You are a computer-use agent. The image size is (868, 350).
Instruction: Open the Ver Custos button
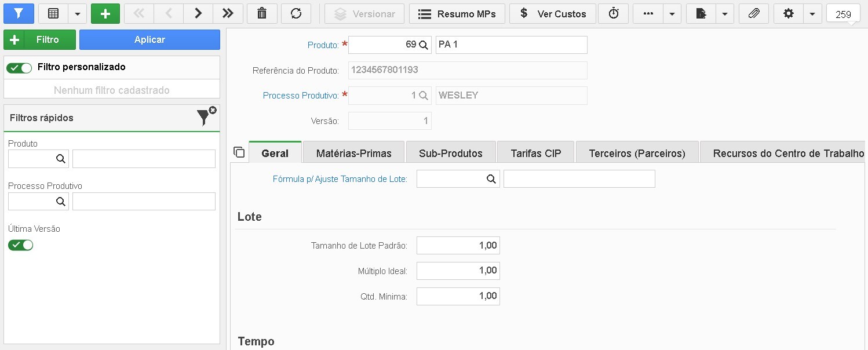[552, 13]
